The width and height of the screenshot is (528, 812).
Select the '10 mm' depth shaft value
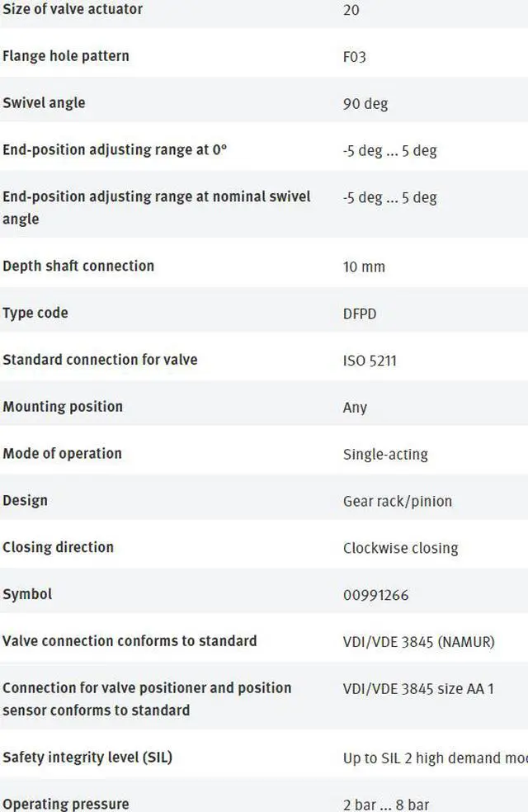364,267
